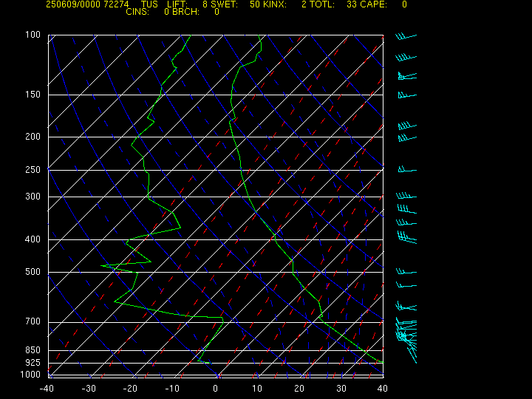
Task: Click the -10 temperature axis label
Action: click(x=173, y=389)
